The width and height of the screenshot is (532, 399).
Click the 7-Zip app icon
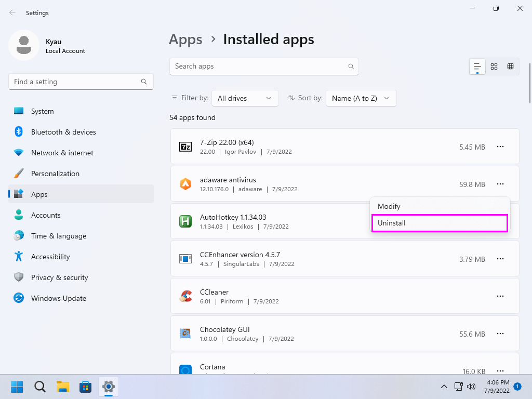point(185,147)
